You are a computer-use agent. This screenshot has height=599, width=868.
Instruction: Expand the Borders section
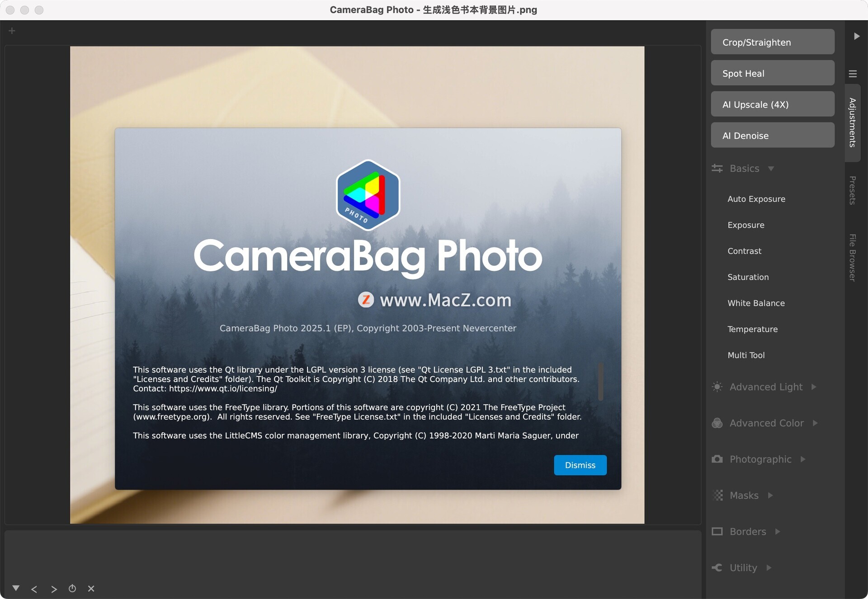point(778,531)
